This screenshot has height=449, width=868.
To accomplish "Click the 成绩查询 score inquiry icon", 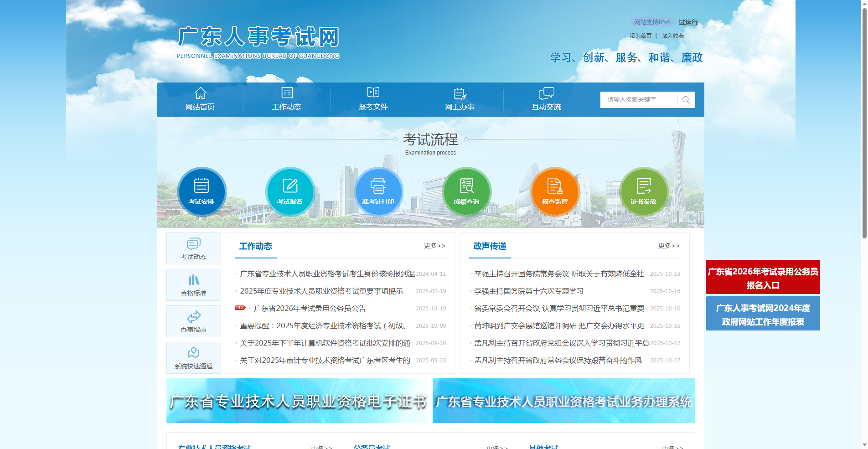I will point(466,191).
